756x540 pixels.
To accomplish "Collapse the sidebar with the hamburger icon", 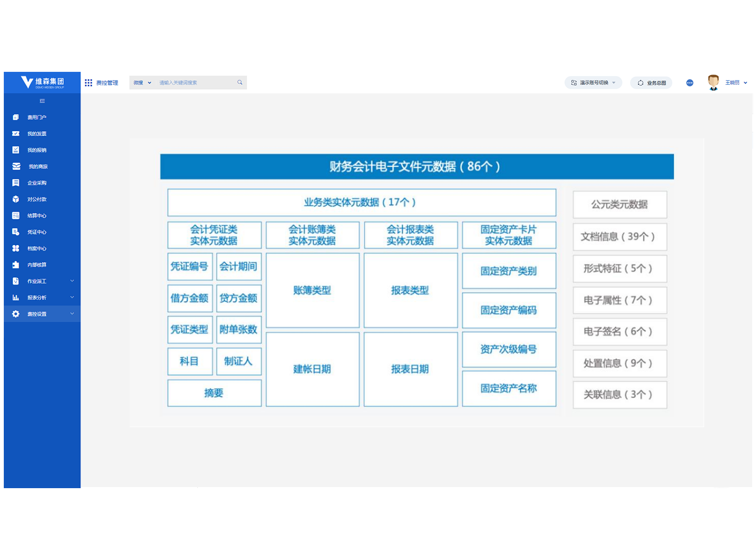I will pyautogui.click(x=42, y=101).
